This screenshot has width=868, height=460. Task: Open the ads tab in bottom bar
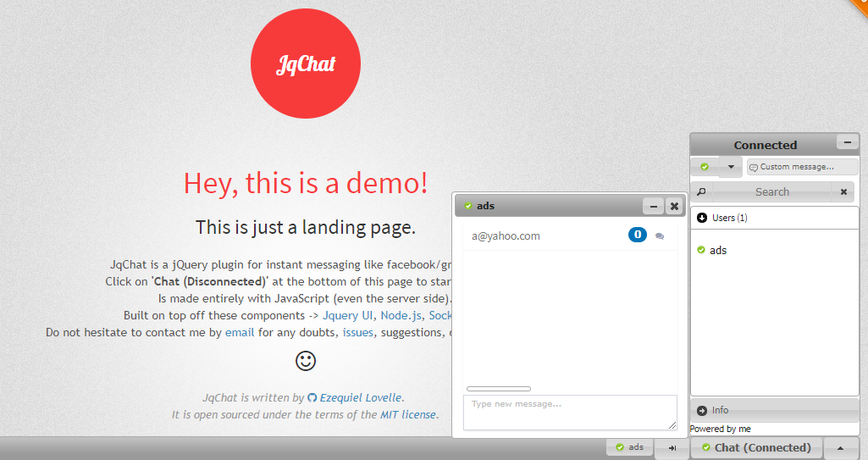[x=630, y=447]
